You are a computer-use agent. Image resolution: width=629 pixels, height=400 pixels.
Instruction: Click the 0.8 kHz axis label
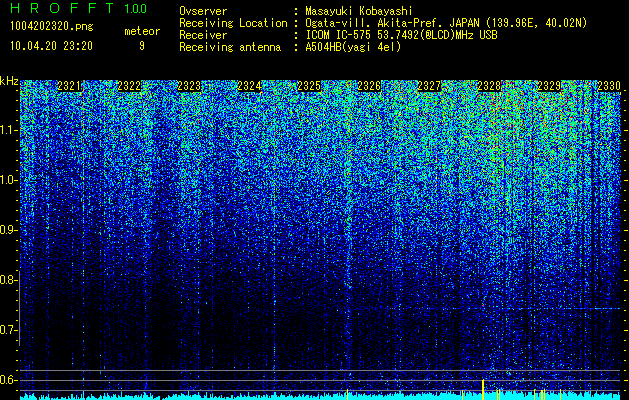7,280
